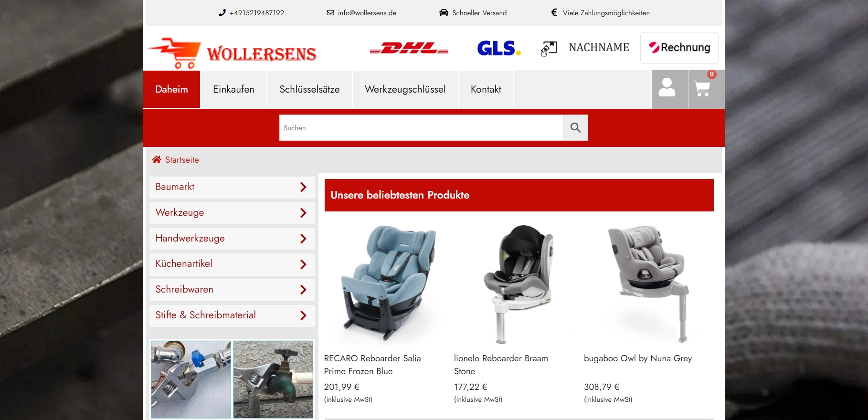
Task: Expand the Stifte & Schreibmaterial arrow
Action: pos(303,315)
